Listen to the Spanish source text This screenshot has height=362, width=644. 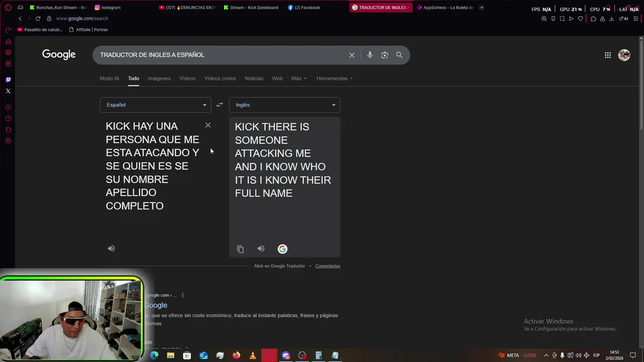pos(111,248)
